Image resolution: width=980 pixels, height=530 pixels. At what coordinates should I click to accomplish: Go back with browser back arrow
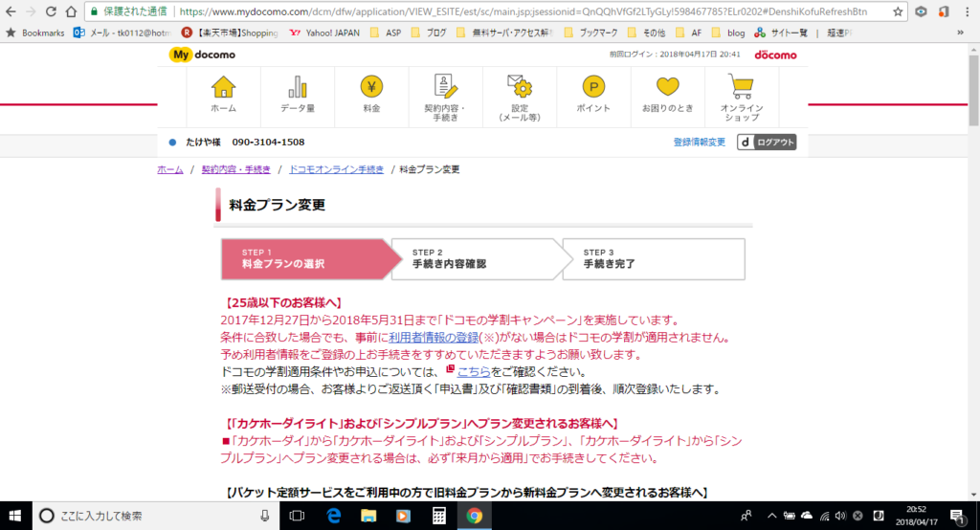click(11, 11)
